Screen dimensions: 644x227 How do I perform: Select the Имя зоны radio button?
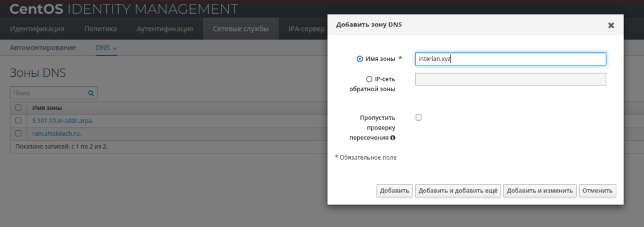(x=360, y=59)
